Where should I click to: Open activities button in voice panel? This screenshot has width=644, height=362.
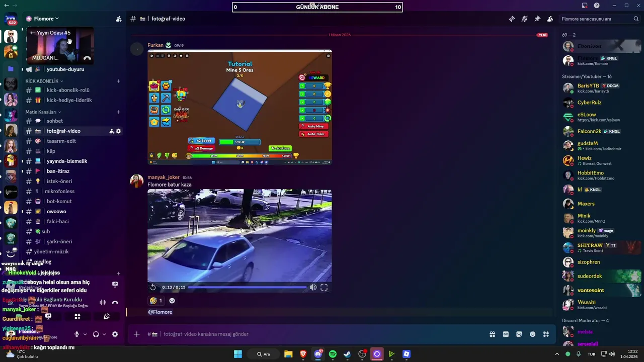pyautogui.click(x=77, y=316)
